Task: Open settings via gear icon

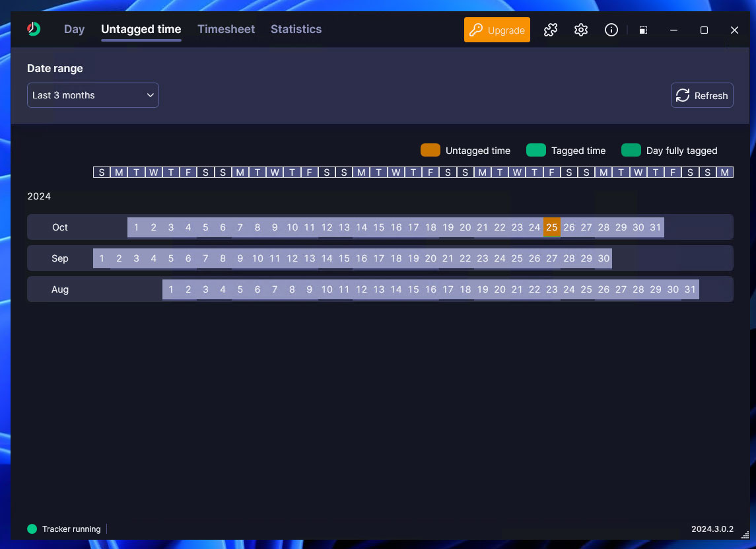Action: [x=581, y=30]
